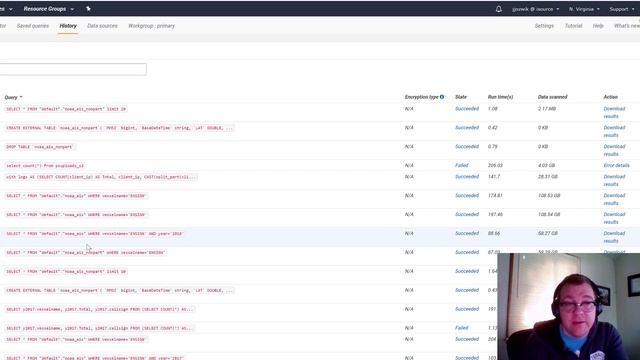Open the query filtered by year 2018
The image size is (640, 360).
click(x=95, y=233)
